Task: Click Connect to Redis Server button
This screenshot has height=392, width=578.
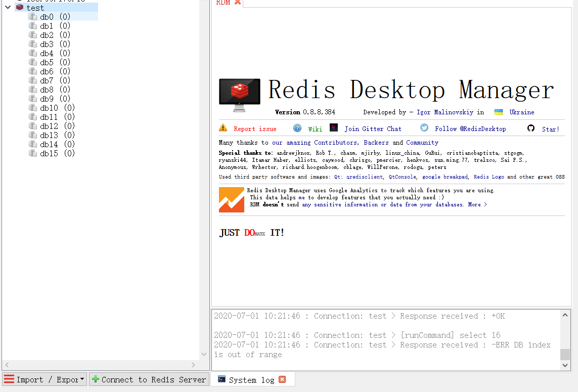Action: pos(149,379)
